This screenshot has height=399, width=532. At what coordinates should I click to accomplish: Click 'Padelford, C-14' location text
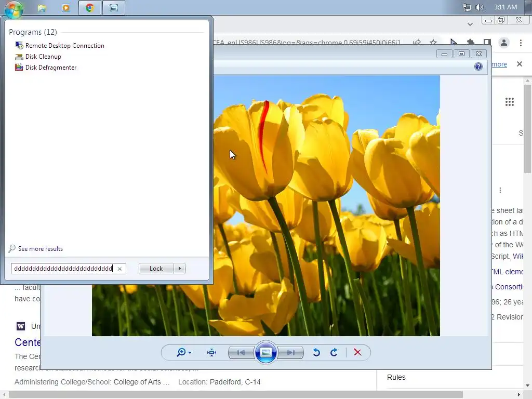tap(235, 382)
